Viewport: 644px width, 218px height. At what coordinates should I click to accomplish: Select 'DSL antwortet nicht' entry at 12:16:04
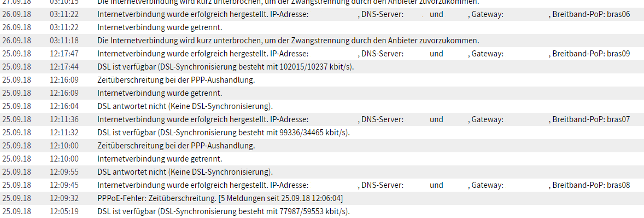pos(322,106)
